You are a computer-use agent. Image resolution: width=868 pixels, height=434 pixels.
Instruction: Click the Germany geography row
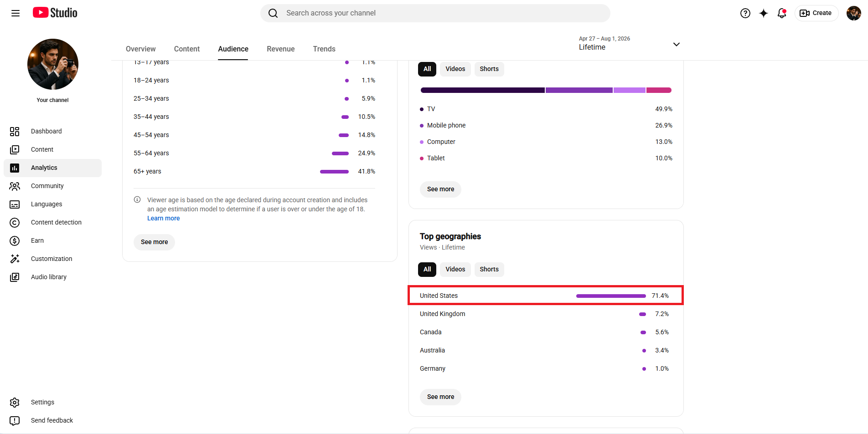pyautogui.click(x=546, y=369)
